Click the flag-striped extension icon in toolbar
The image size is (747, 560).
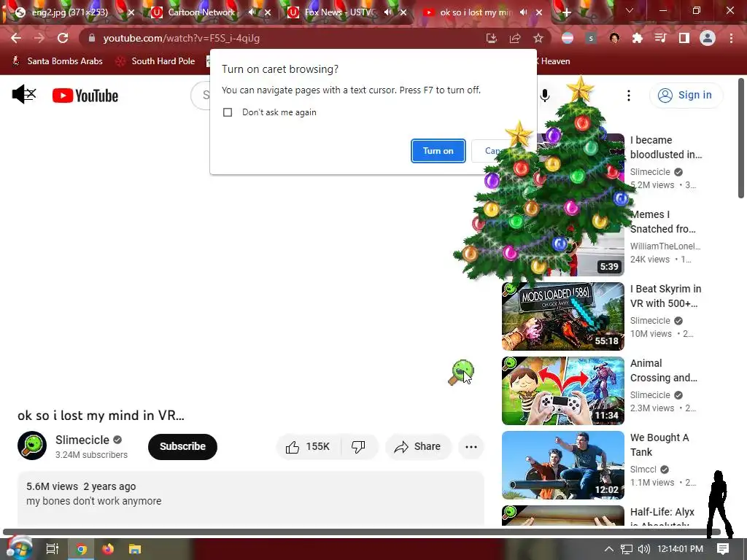(x=568, y=38)
